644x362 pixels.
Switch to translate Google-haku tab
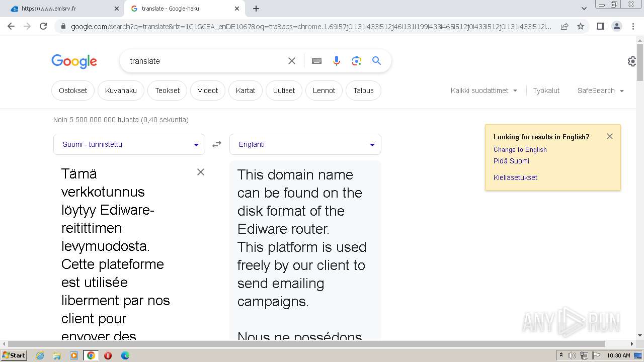[x=185, y=9]
